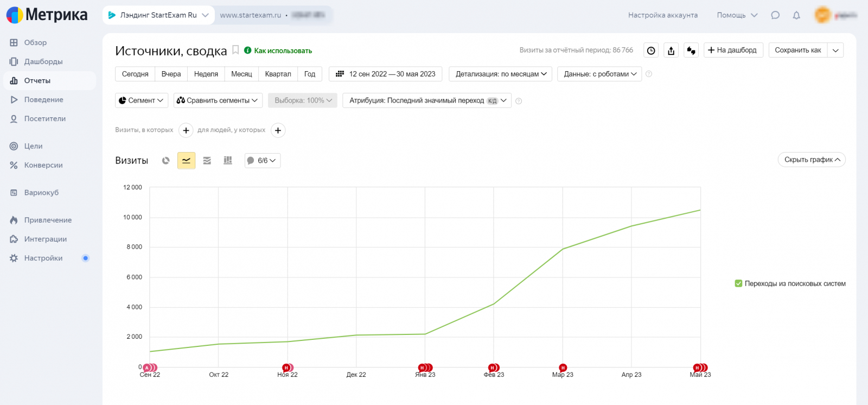Open the Сравнить сегменты dropdown
868x405 pixels.
pos(218,100)
